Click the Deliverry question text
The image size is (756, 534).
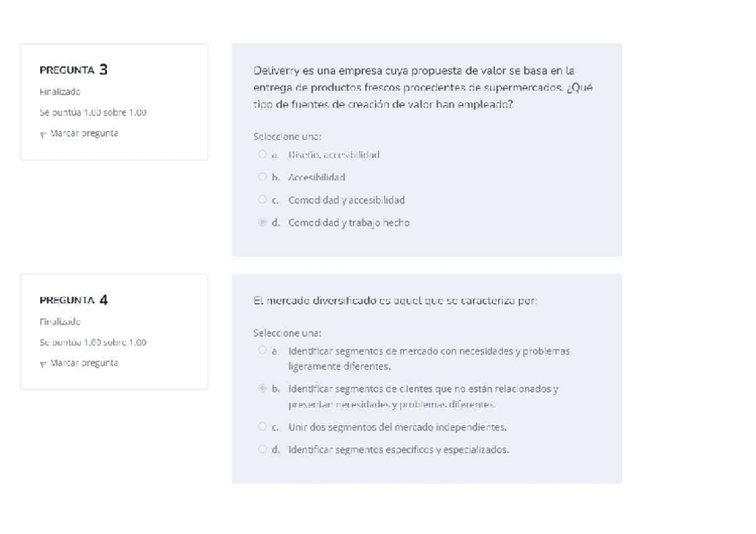click(x=414, y=86)
